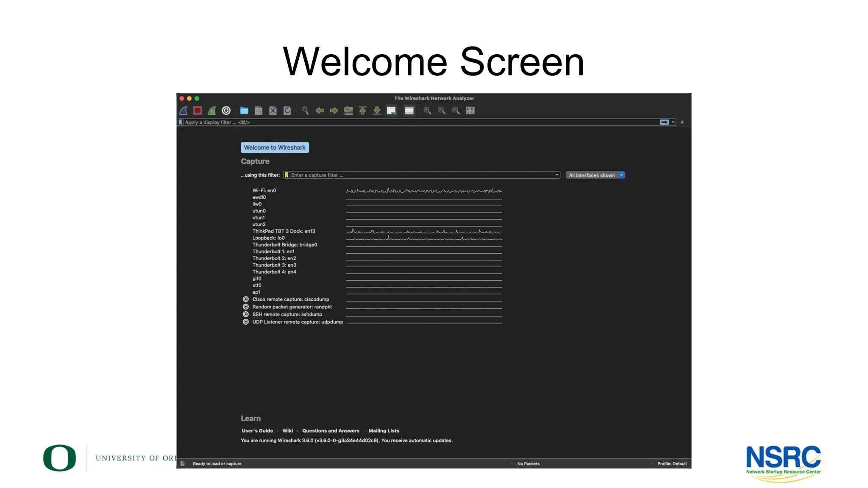Open settings gear for Cisco remote capture
The height and width of the screenshot is (488, 868).
pyautogui.click(x=246, y=299)
